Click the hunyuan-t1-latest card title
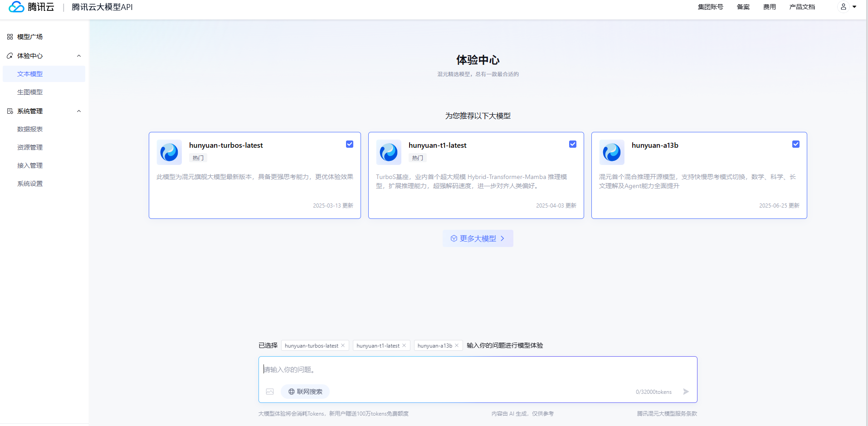Screen dimensions: 868x426 (438, 145)
